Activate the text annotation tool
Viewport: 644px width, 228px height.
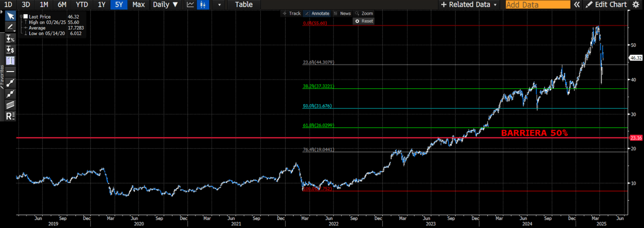click(x=10, y=61)
